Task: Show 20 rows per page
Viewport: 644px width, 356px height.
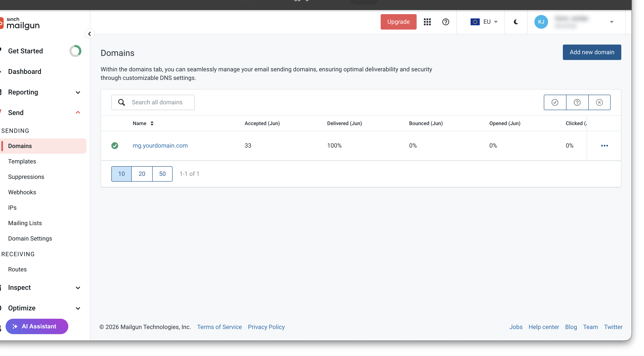Action: click(142, 174)
